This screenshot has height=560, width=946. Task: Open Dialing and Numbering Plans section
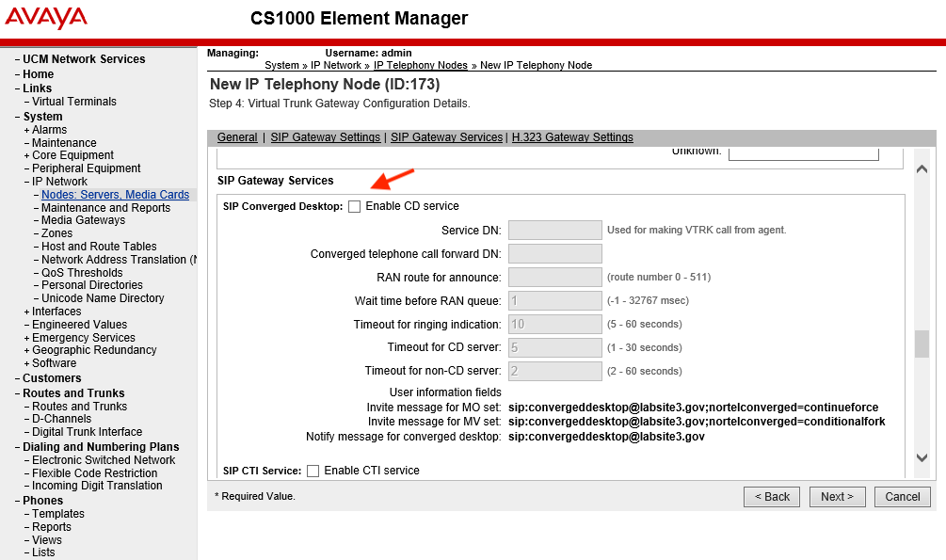pyautogui.click(x=101, y=447)
